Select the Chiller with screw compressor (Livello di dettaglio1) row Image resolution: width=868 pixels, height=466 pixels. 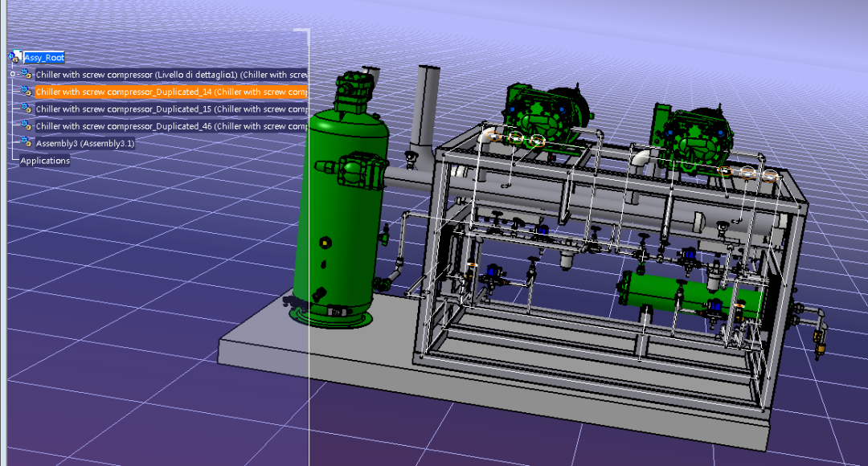[x=171, y=75]
